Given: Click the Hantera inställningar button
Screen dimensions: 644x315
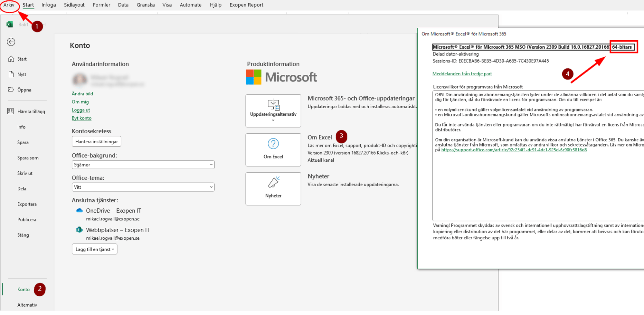Looking at the screenshot, I should 97,142.
